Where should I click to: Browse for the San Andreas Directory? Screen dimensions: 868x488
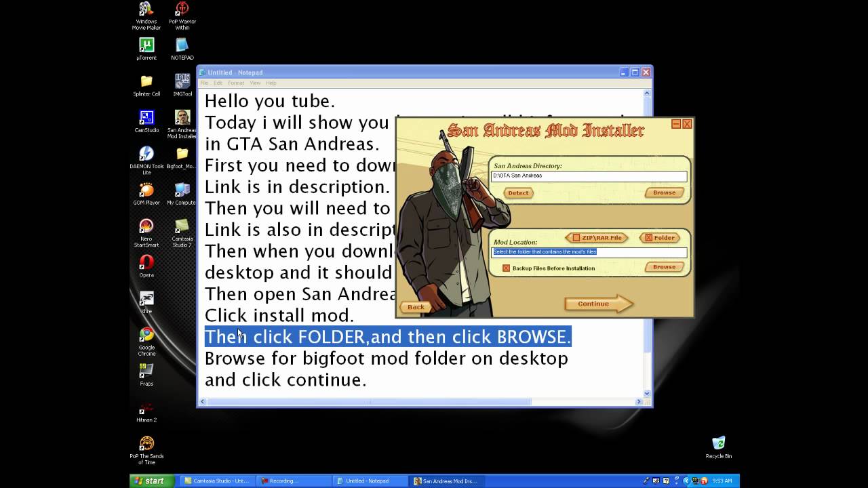664,193
